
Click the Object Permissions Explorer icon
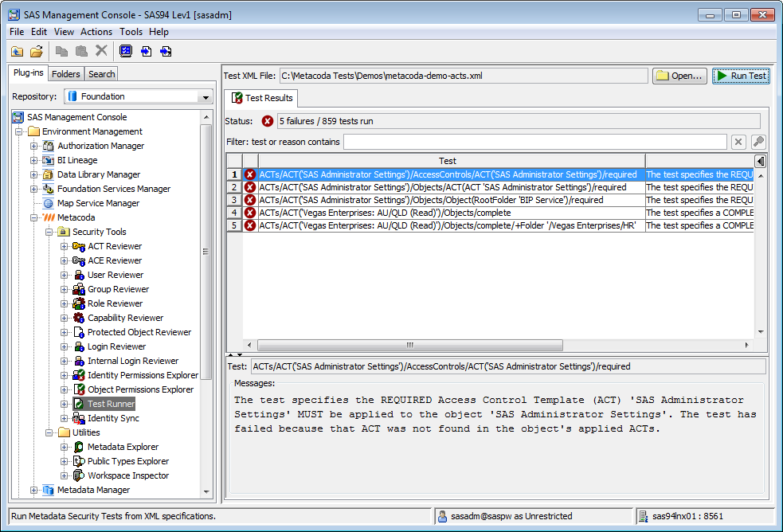click(x=79, y=389)
